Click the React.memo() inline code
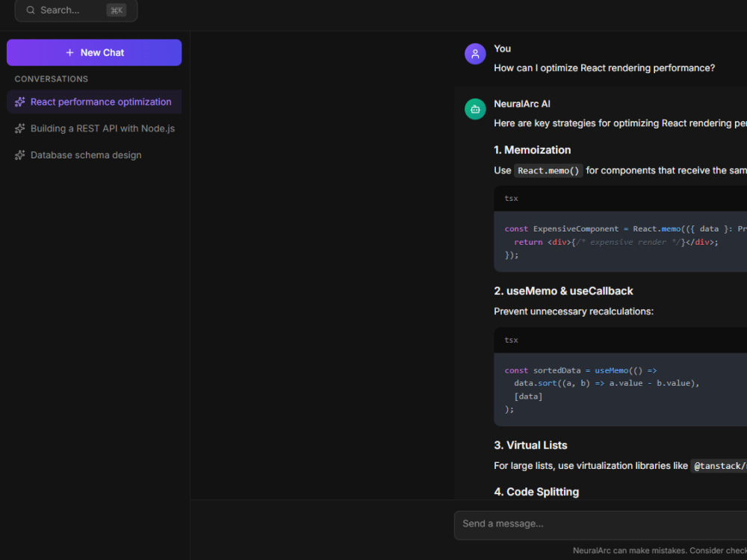747x560 pixels. point(548,170)
